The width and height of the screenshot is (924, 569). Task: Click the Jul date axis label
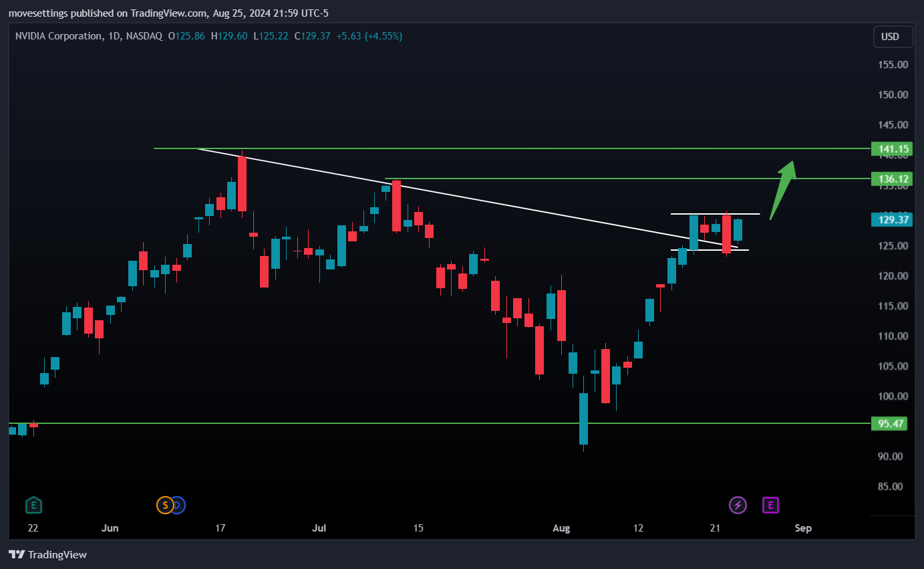pos(319,528)
